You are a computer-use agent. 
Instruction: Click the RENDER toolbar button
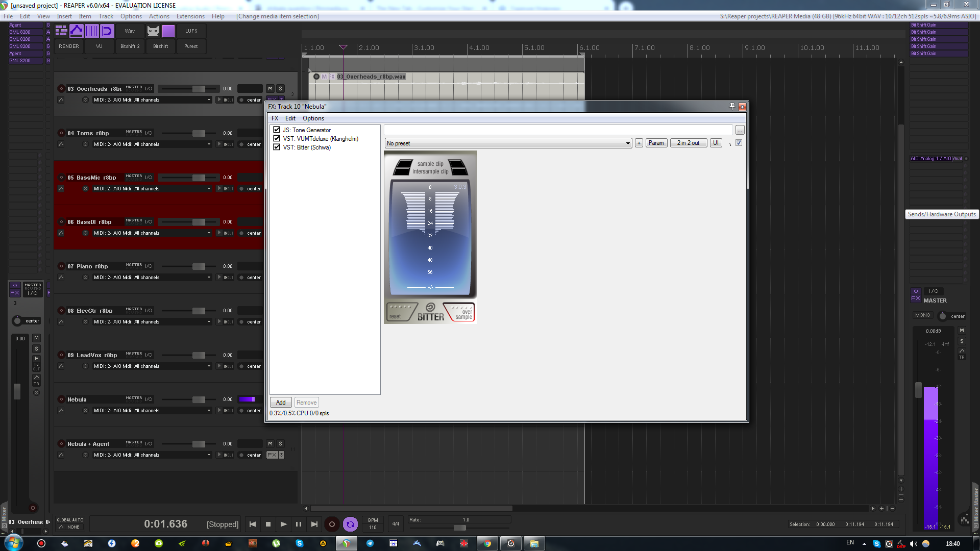point(69,46)
